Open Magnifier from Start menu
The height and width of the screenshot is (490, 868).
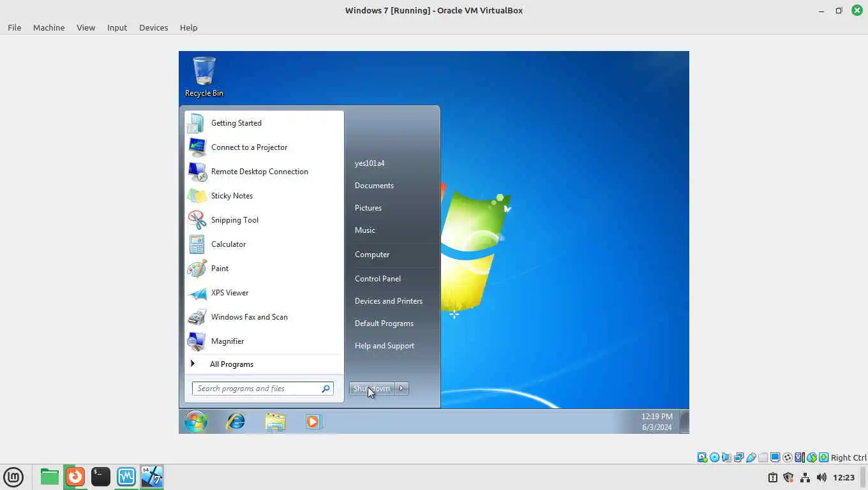click(264, 341)
